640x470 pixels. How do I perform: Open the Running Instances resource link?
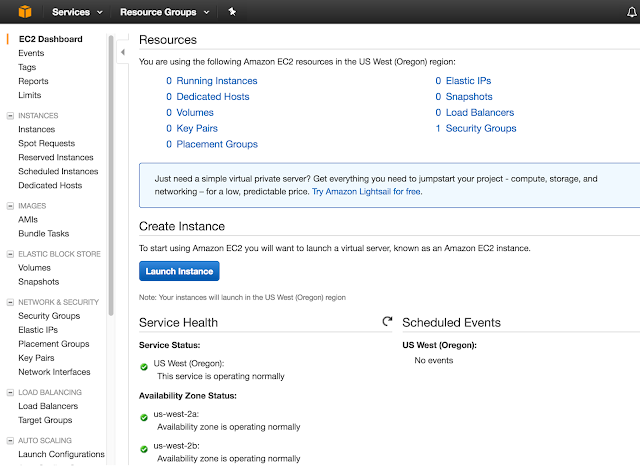[216, 81]
